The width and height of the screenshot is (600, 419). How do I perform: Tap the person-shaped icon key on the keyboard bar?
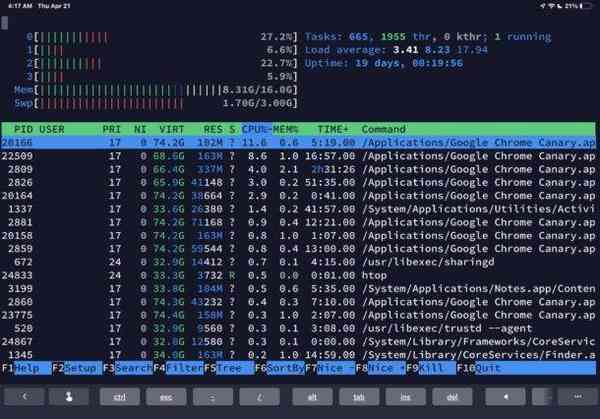(69, 397)
